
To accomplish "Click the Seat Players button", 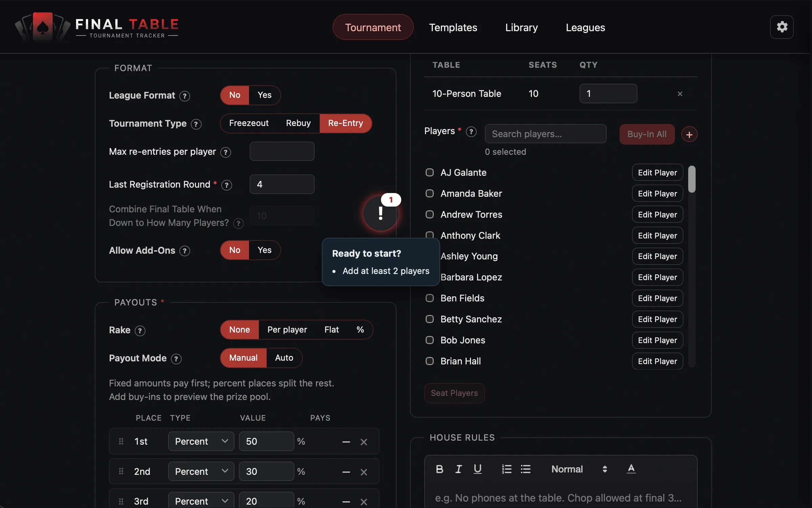I will 454,393.
